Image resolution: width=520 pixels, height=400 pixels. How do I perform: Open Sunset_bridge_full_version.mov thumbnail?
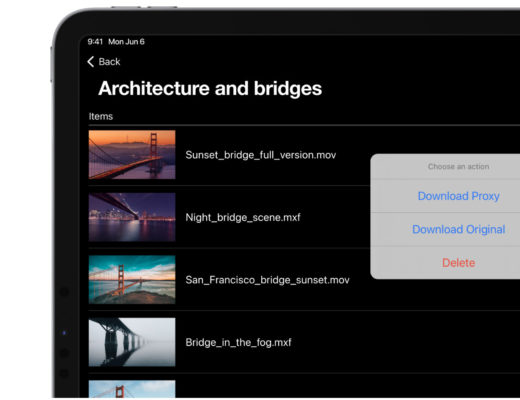pyautogui.click(x=132, y=155)
